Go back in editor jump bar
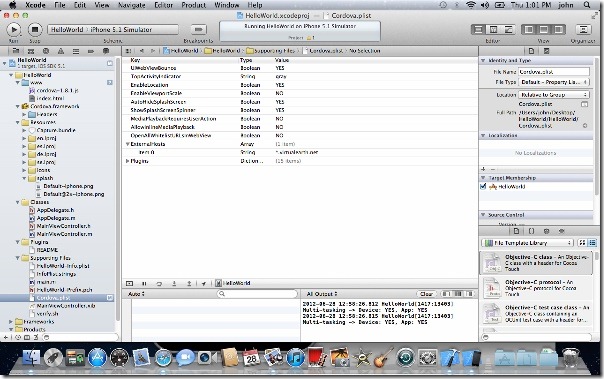Image resolution: width=604 pixels, height=379 pixels. pos(142,51)
